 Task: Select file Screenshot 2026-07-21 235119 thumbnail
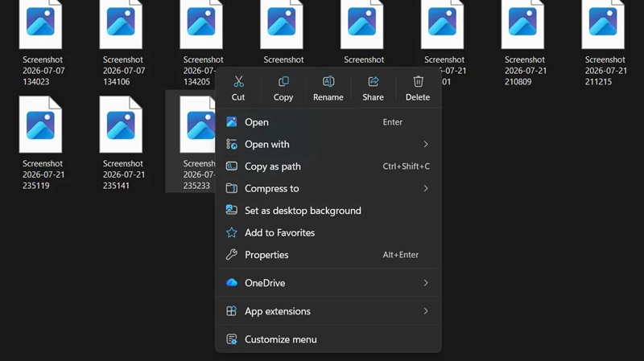[x=40, y=125]
